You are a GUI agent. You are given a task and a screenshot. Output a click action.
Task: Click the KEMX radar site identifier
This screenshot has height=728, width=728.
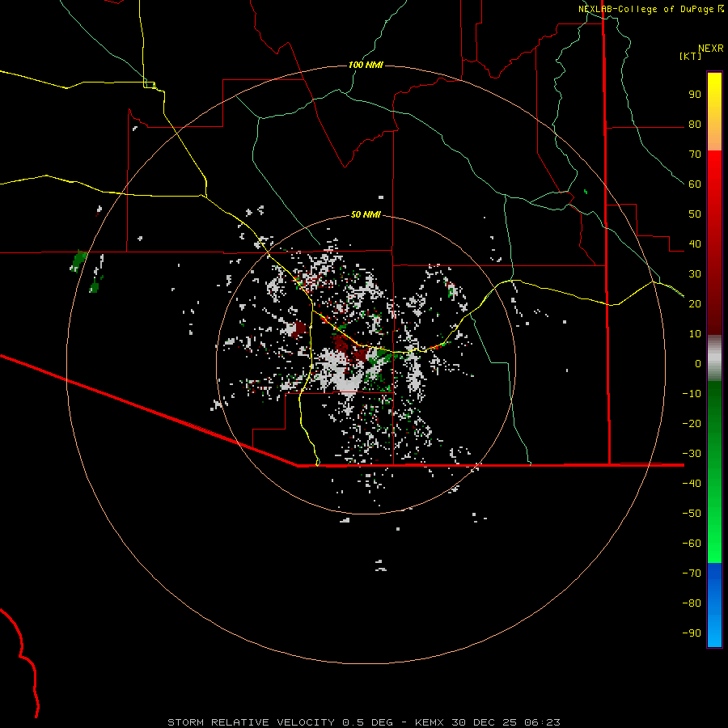pyautogui.click(x=430, y=722)
